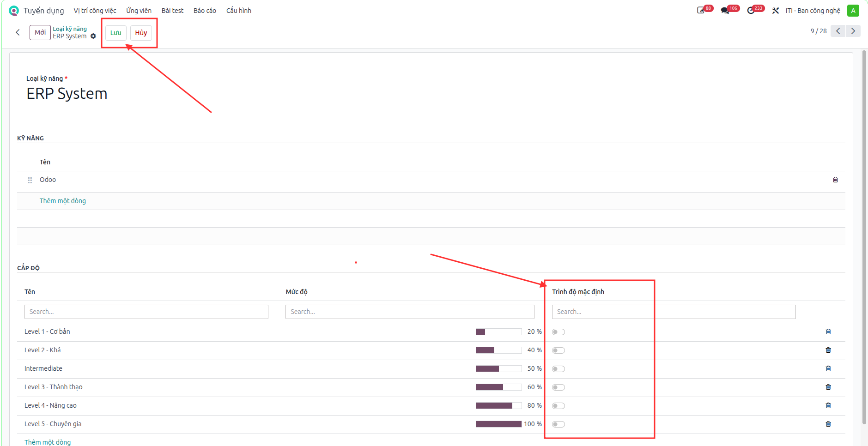This screenshot has width=868, height=446.
Task: Go back using the left arrow
Action: click(18, 32)
